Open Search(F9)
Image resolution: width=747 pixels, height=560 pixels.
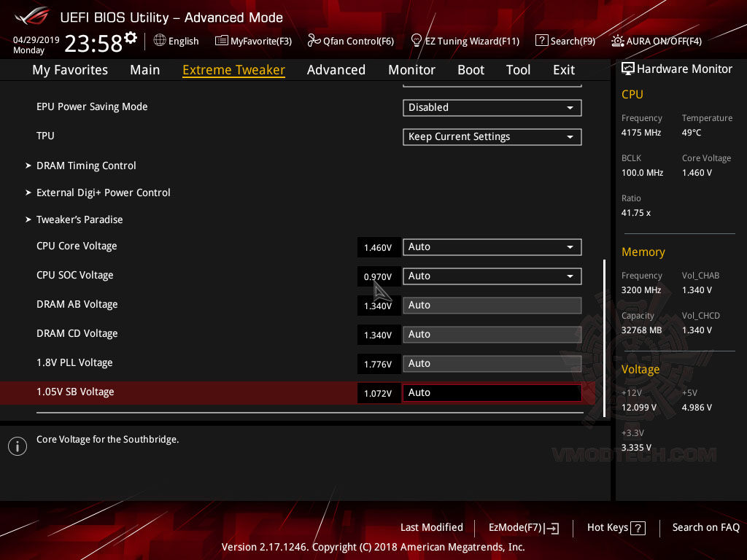tap(573, 41)
